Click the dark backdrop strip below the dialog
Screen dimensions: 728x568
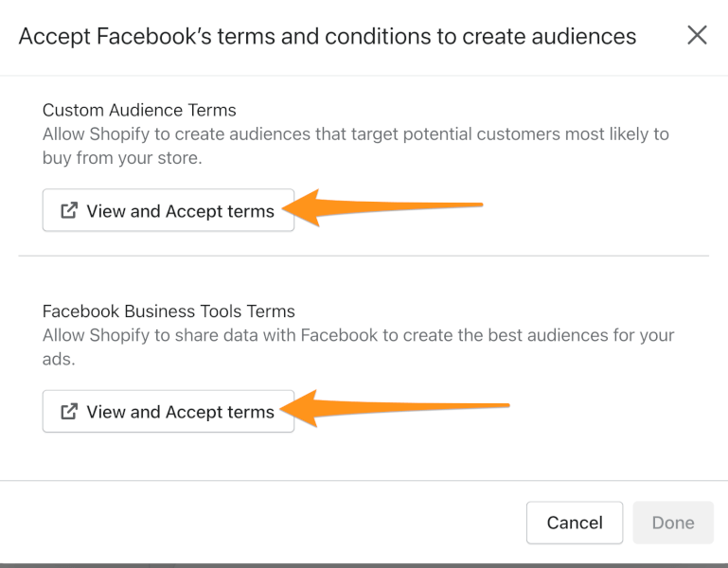(x=364, y=565)
